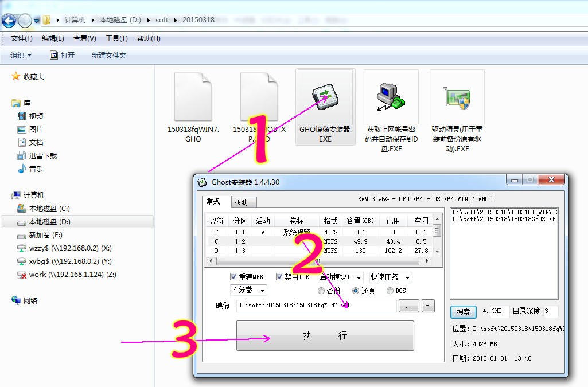The image size is (588, 387).
Task: Select the GHO镜像安装器.EXE icon
Action: (325, 97)
